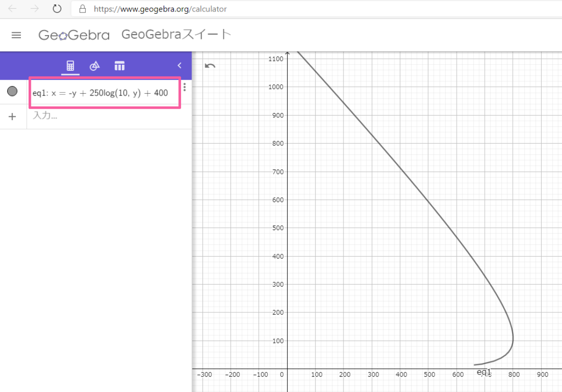Click the y-axis label 700
Screen dimensions: 562x392
point(278,172)
